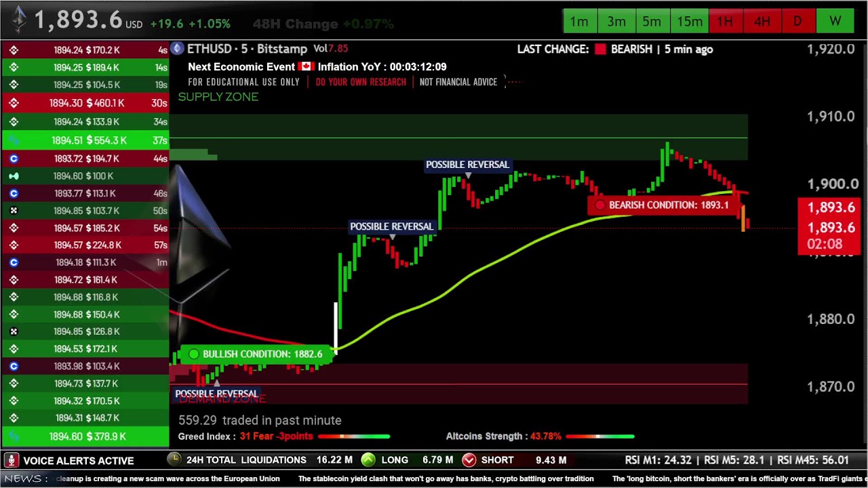Click the exchange icon on the $554.3 K row
The height and width of the screenshot is (488, 868).
click(x=14, y=140)
